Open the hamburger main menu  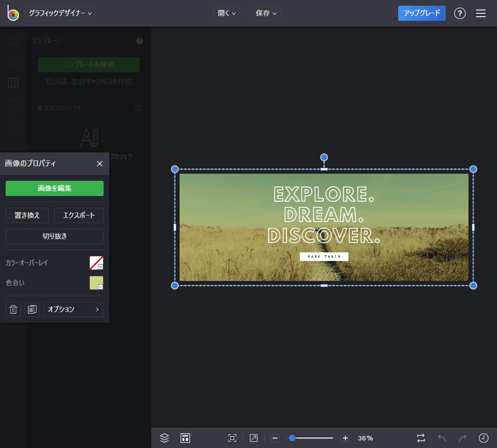pyautogui.click(x=480, y=13)
